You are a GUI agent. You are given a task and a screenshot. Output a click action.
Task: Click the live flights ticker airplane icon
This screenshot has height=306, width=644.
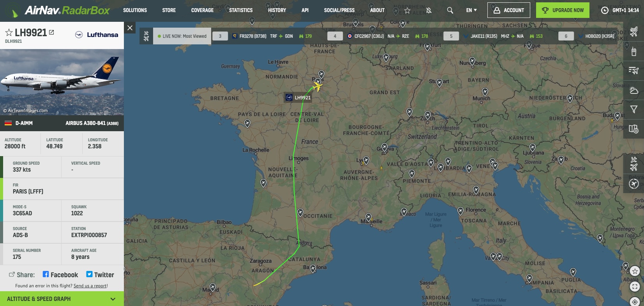[x=146, y=36]
